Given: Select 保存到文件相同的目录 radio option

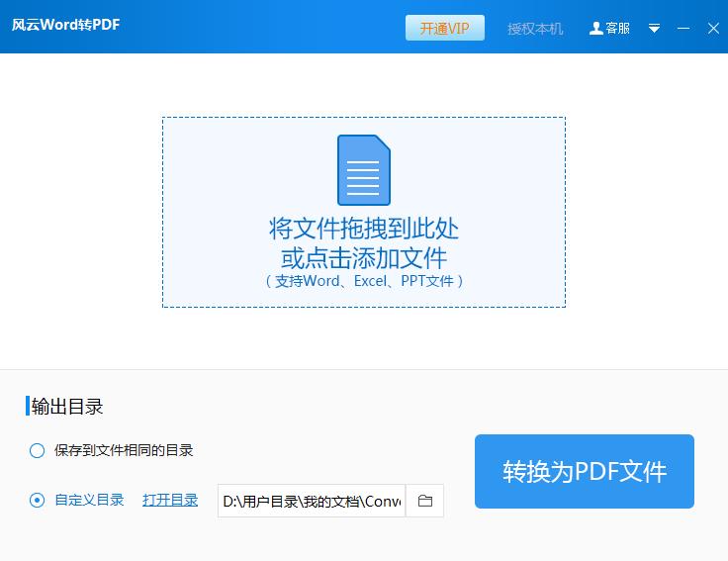Looking at the screenshot, I should tap(38, 450).
